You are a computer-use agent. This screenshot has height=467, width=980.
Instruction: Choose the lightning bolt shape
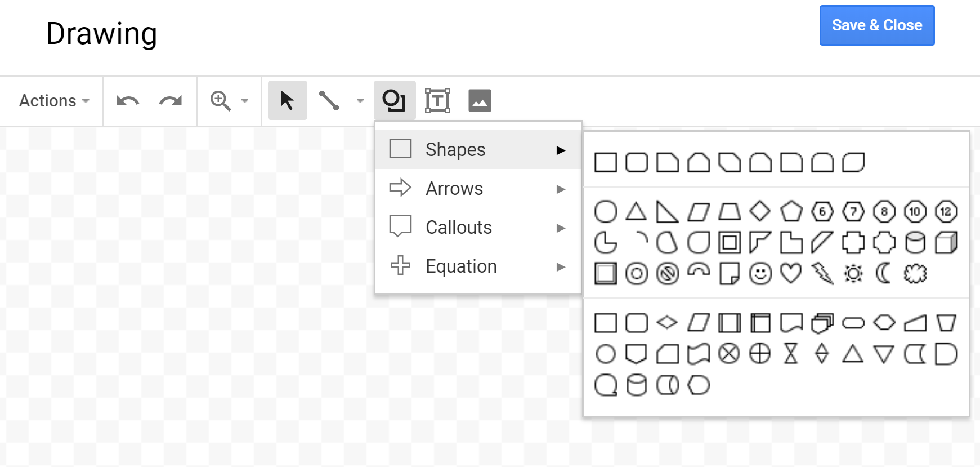(821, 273)
